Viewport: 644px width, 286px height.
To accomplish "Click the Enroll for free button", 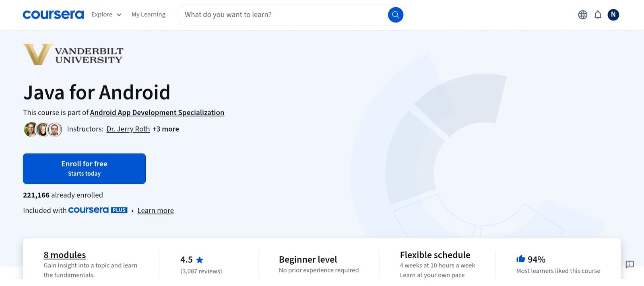I will pyautogui.click(x=85, y=169).
